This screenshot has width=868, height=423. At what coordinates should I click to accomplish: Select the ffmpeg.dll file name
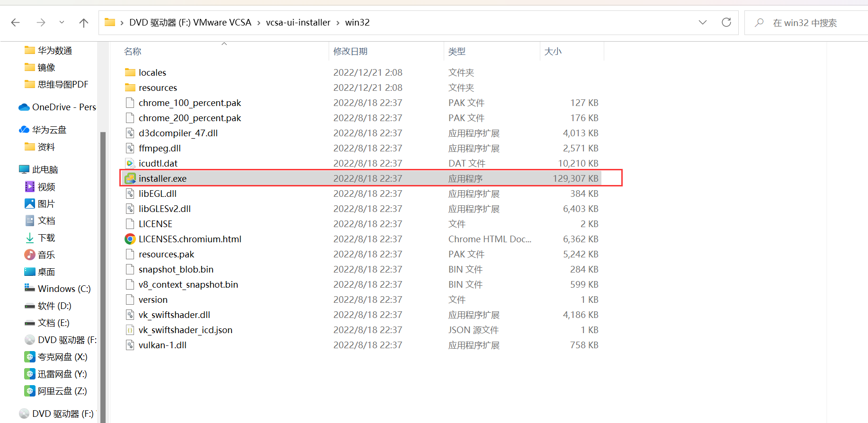tap(160, 148)
